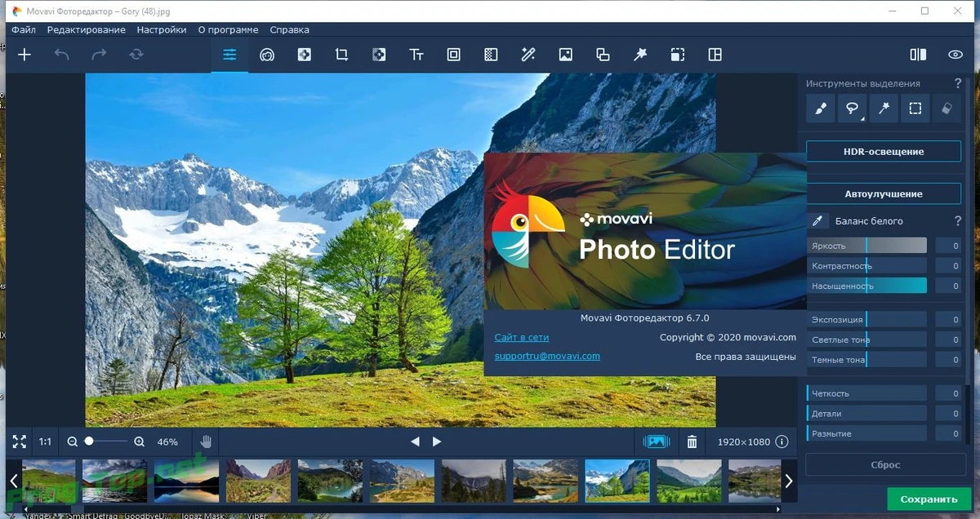Screen dimensions: 980x519
Task: Select the sunset lake thumbnail in filmstrip
Action: click(x=186, y=481)
